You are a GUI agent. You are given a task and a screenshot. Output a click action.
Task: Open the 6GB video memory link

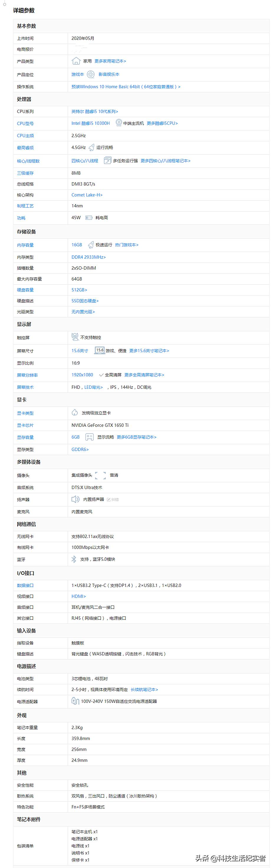(75, 437)
